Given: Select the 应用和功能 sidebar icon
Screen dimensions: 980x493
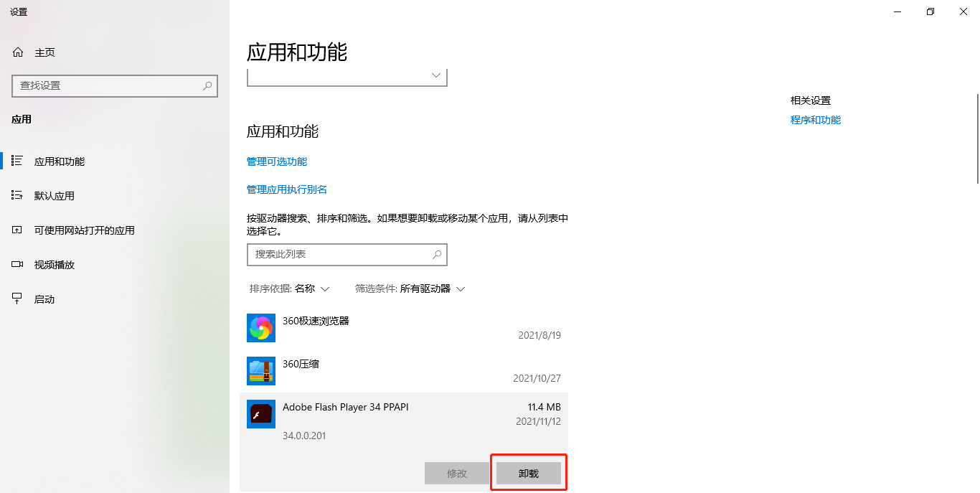Looking at the screenshot, I should point(17,161).
